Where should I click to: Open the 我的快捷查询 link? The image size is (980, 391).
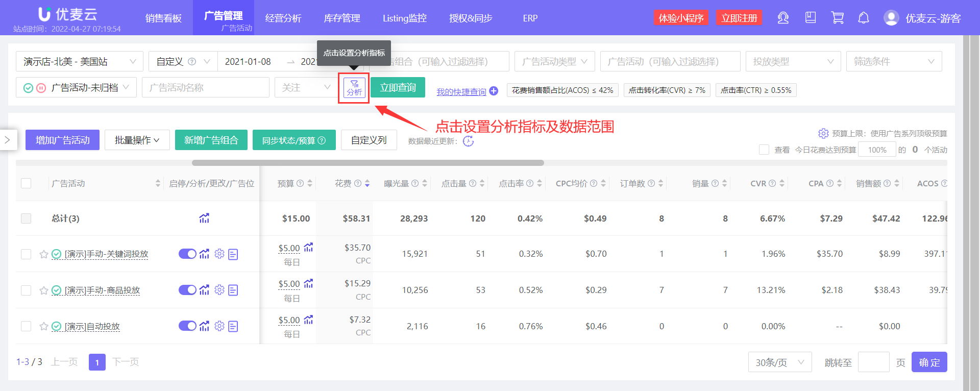(x=461, y=91)
